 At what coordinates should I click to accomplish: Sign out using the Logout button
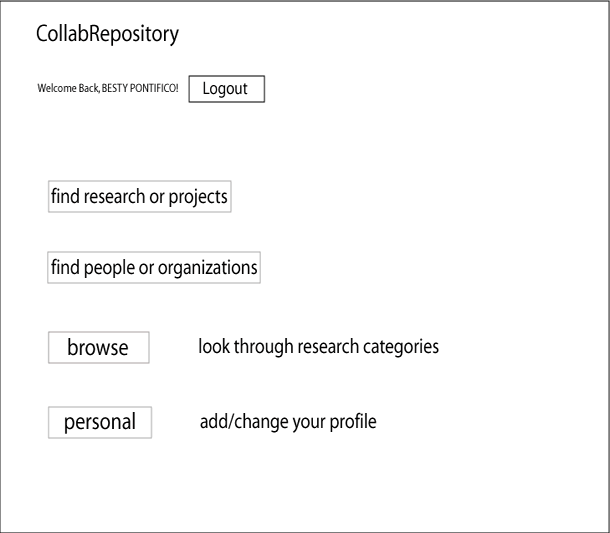(x=226, y=89)
